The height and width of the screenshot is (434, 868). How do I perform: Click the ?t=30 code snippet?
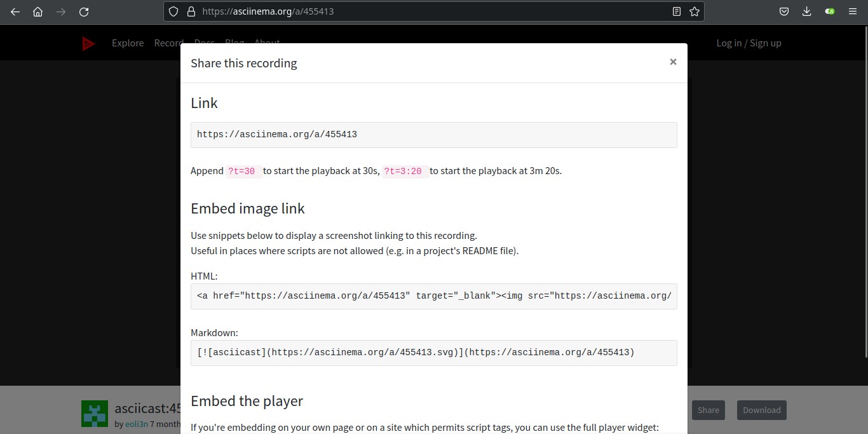pyautogui.click(x=244, y=171)
